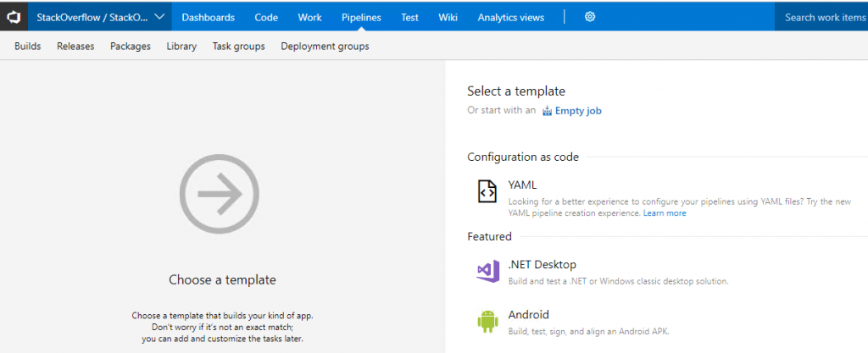
Task: Pick the Android robot icon
Action: (487, 322)
